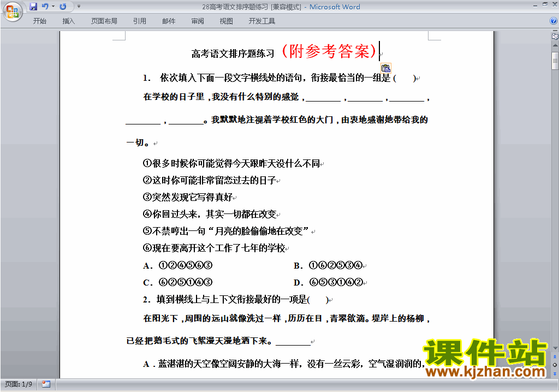Screen dimensions: 559x392
Task: Click the vertical scrollbar up arrow
Action: pos(555,46)
